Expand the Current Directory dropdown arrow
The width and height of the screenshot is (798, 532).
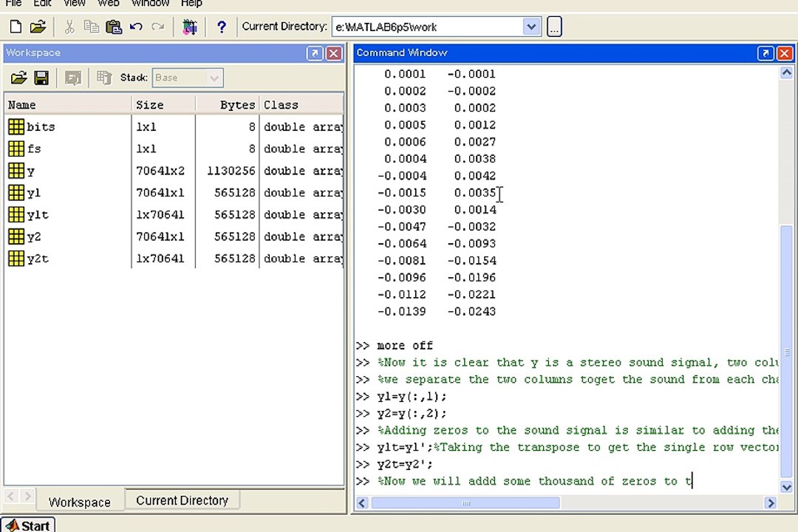(x=531, y=27)
